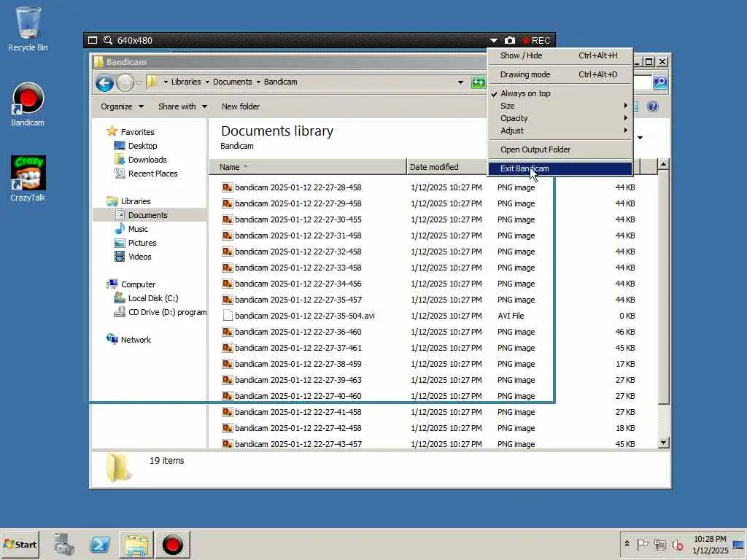The width and height of the screenshot is (747, 560).
Task: Open the Windows Start menu
Action: coord(20,544)
